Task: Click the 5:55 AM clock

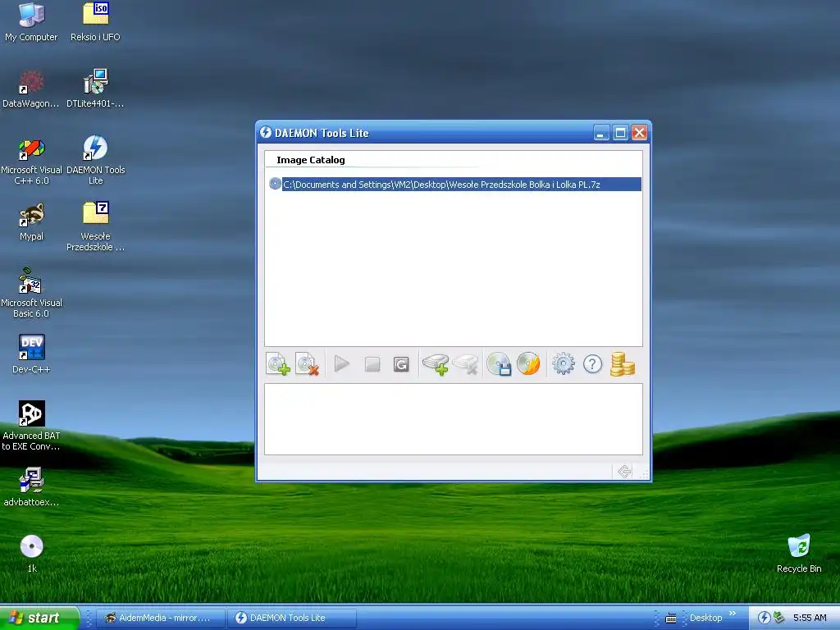Action: tap(810, 618)
